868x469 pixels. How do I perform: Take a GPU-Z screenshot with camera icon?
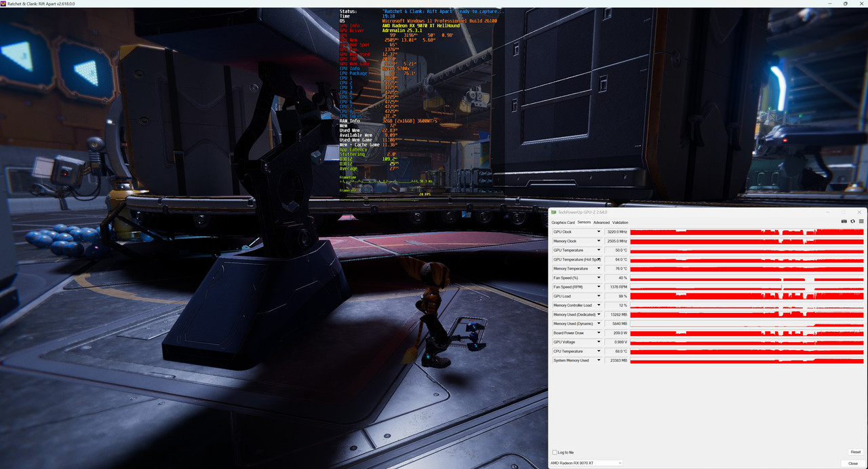(x=844, y=221)
